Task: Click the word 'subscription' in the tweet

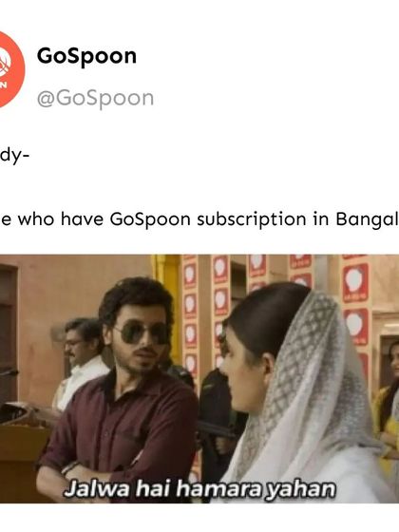Action: click(252, 219)
